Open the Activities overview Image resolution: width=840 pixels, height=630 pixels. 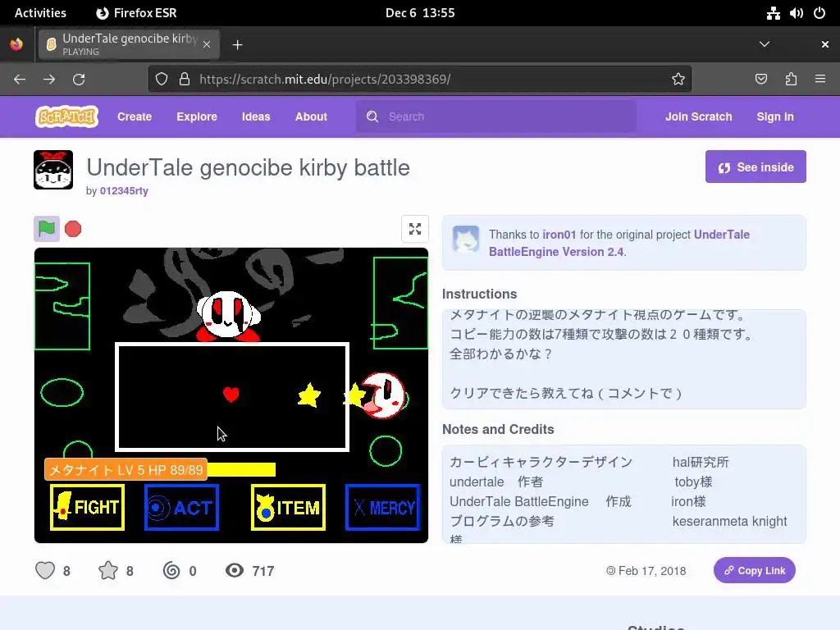(41, 13)
